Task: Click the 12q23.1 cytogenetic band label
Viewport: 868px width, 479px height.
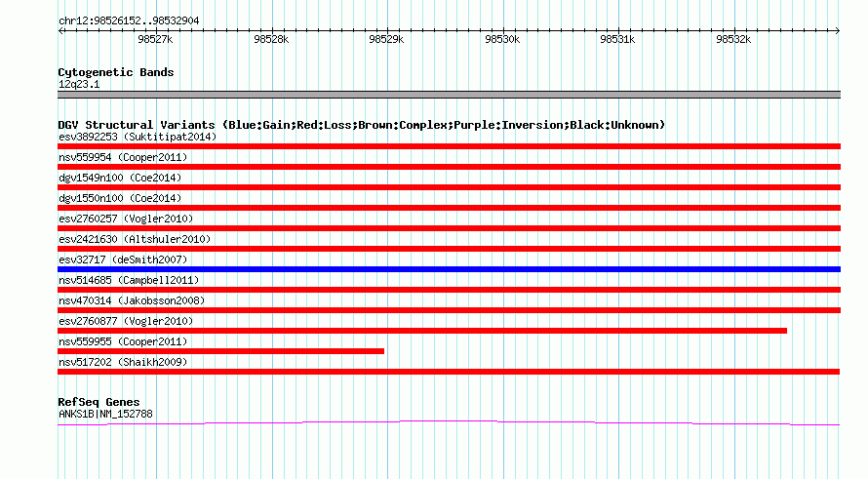Action: pos(79,84)
